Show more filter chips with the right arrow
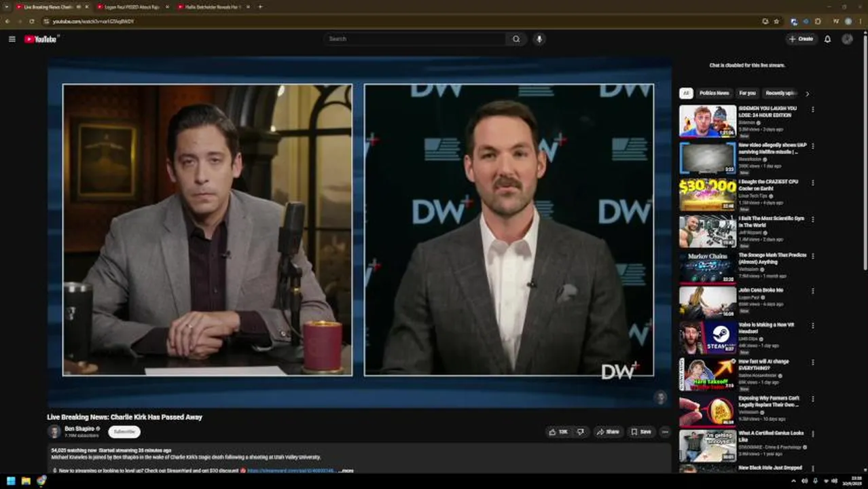868x489 pixels. 807,94
